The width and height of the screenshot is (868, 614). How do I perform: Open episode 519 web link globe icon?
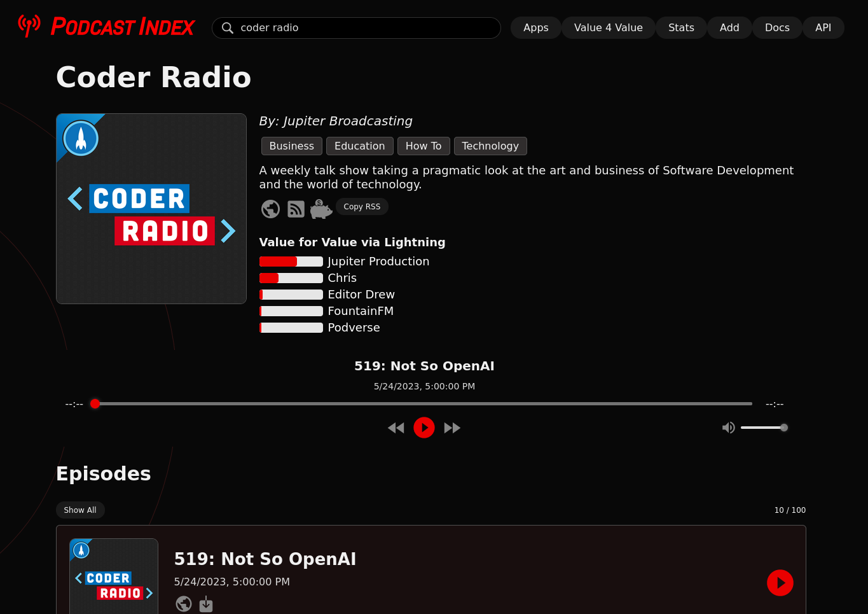tap(184, 604)
